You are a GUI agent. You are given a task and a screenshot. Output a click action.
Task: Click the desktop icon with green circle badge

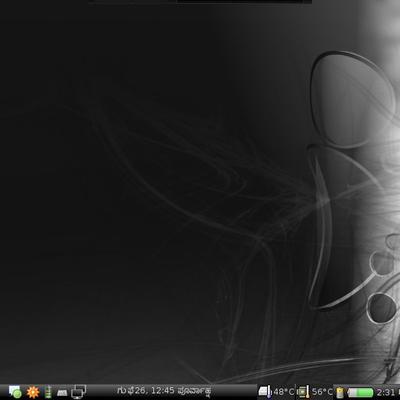pos(15,392)
